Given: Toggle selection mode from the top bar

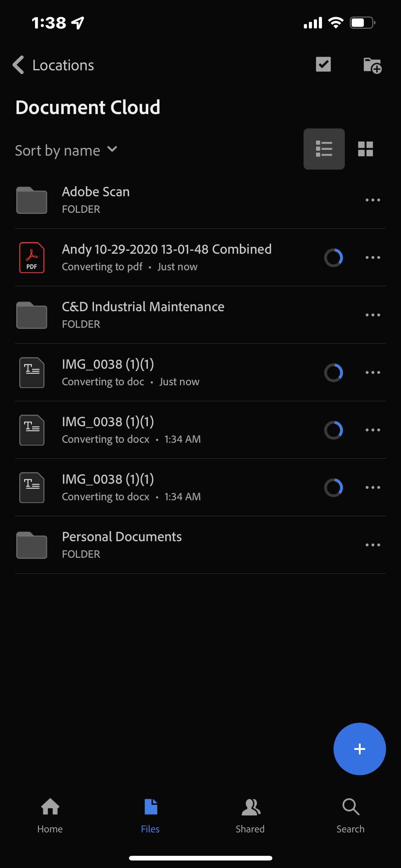Looking at the screenshot, I should (323, 64).
